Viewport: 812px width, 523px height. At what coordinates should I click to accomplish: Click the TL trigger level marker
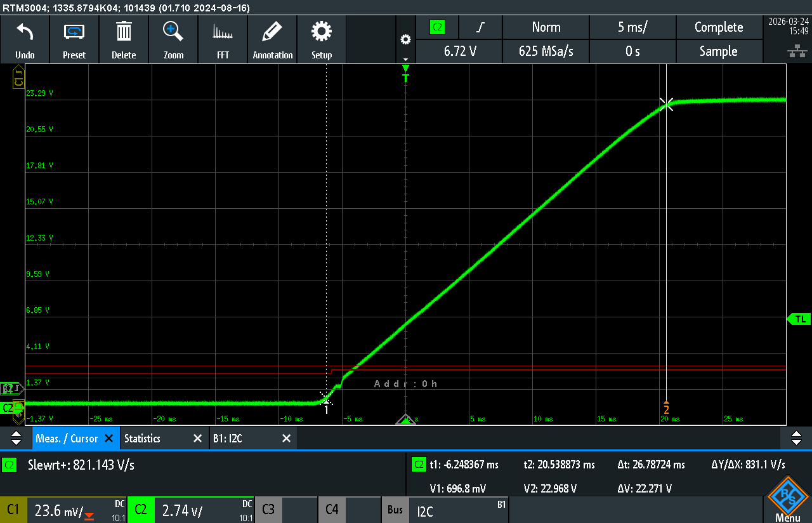pyautogui.click(x=798, y=319)
